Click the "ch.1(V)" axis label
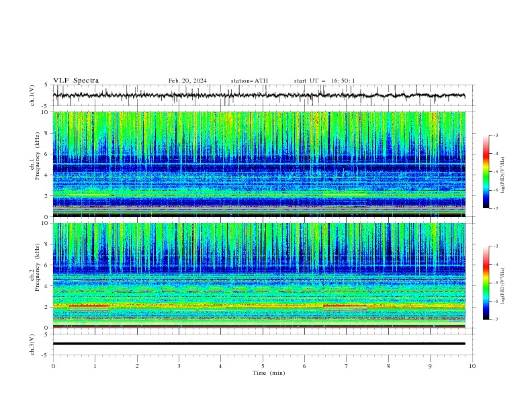 point(32,95)
